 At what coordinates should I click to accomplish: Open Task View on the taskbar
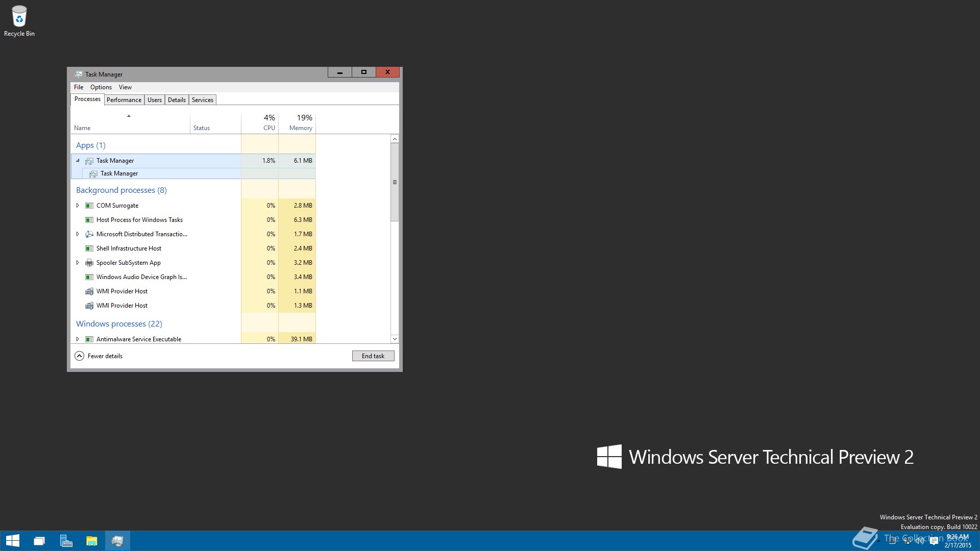[x=39, y=541]
